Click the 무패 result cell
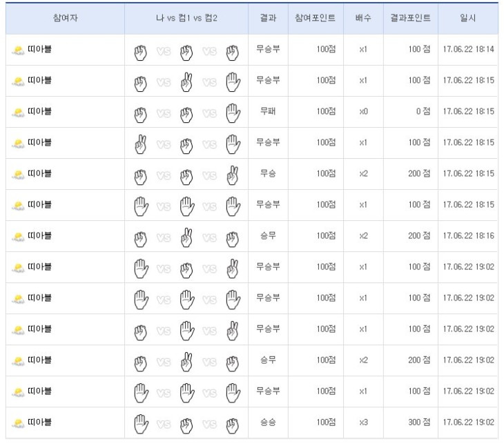This screenshot has height=446, width=504. click(268, 111)
